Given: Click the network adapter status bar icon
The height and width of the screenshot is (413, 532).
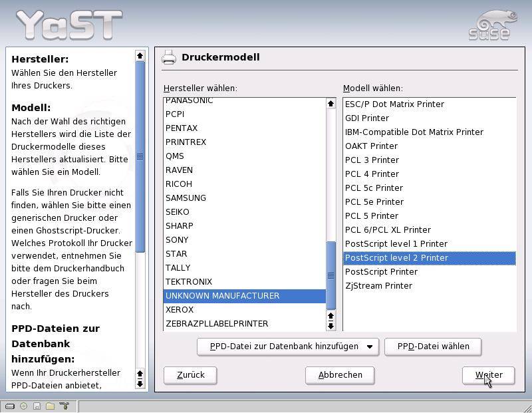Looking at the screenshot, I should tap(64, 406).
